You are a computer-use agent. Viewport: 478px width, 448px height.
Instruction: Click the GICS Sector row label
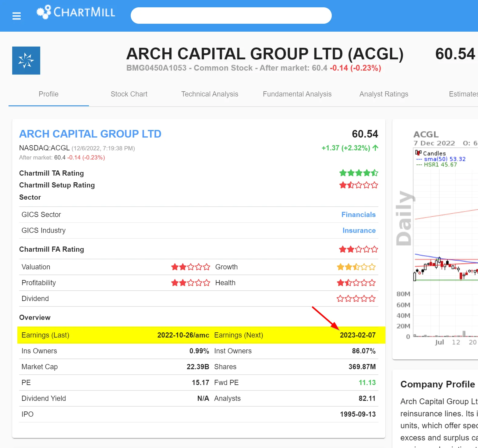(x=41, y=215)
